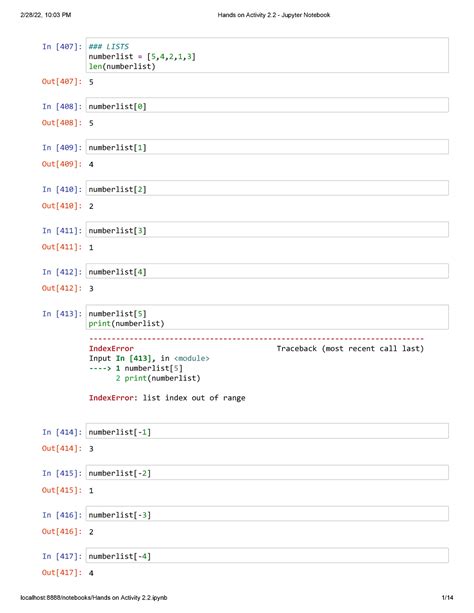
Task: Click the localhost notebook URL footer
Action: 94,597
